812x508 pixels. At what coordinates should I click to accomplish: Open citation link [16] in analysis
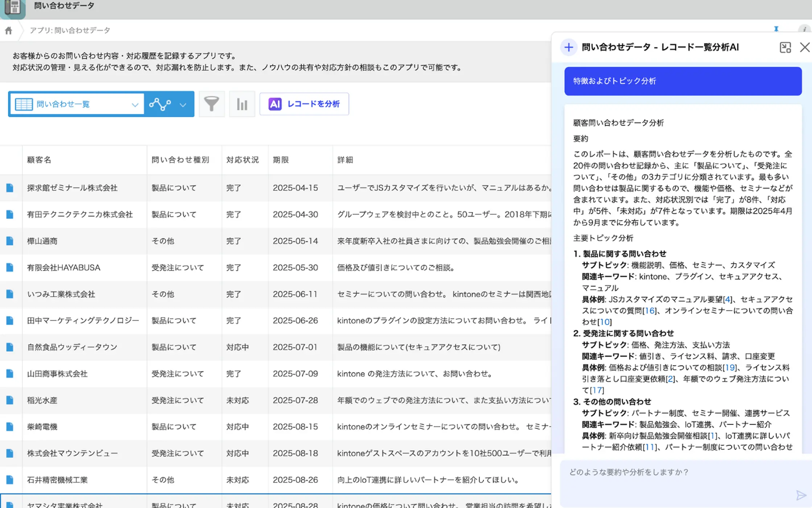650,311
